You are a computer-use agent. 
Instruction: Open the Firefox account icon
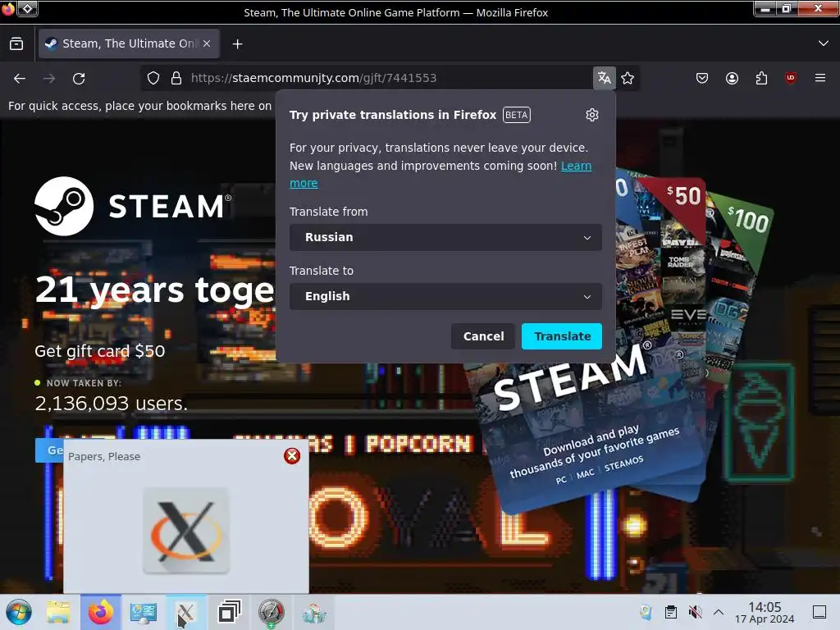(x=732, y=78)
